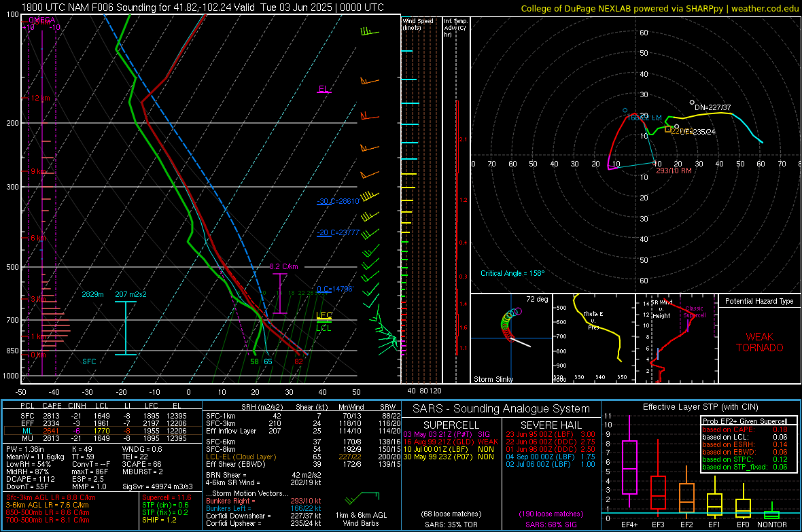Select the -30 C=28610' height label
Viewport: 802px width, 532px height.
click(x=338, y=201)
